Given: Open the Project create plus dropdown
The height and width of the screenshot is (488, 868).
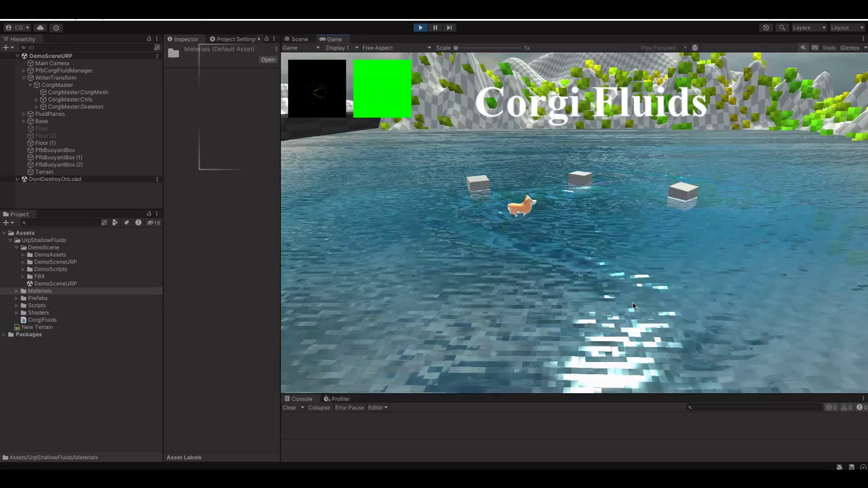Looking at the screenshot, I should coord(8,222).
